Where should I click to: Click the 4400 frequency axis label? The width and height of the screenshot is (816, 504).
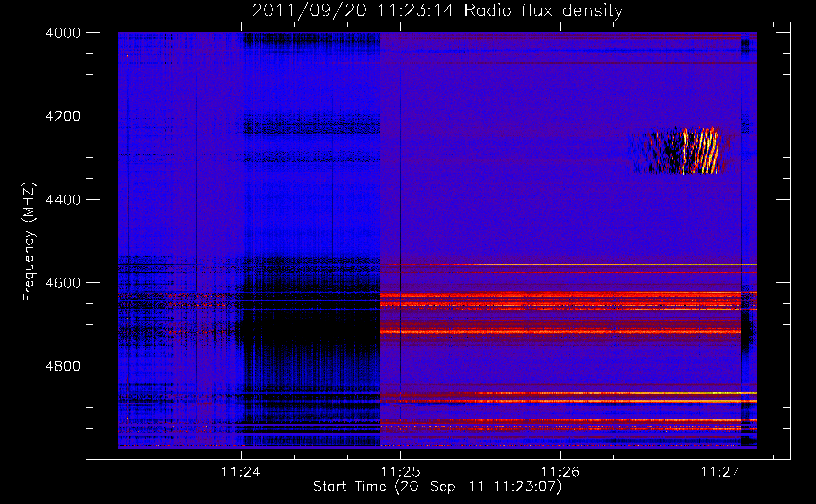tap(63, 200)
